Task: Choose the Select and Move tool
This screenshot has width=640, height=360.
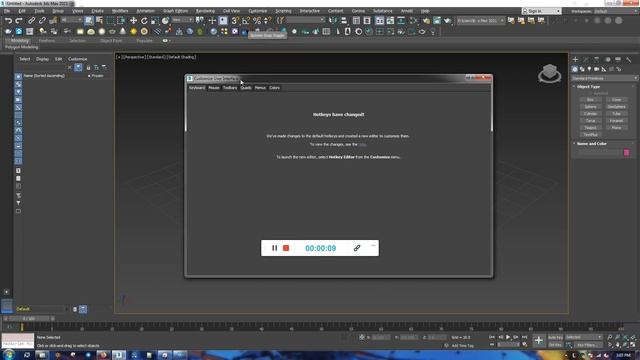Action: [x=133, y=20]
